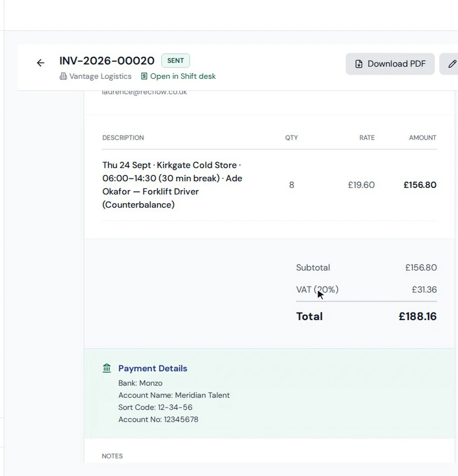Click the Shift desk icon beside the link
Image resolution: width=458 pixels, height=476 pixels.
[x=144, y=76]
